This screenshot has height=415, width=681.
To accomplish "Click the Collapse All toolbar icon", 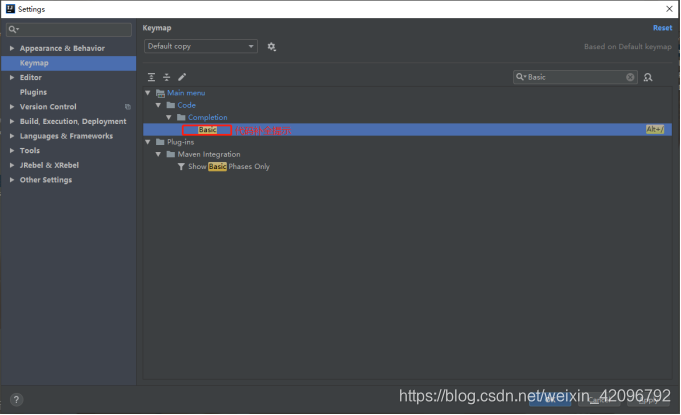I will pos(166,77).
